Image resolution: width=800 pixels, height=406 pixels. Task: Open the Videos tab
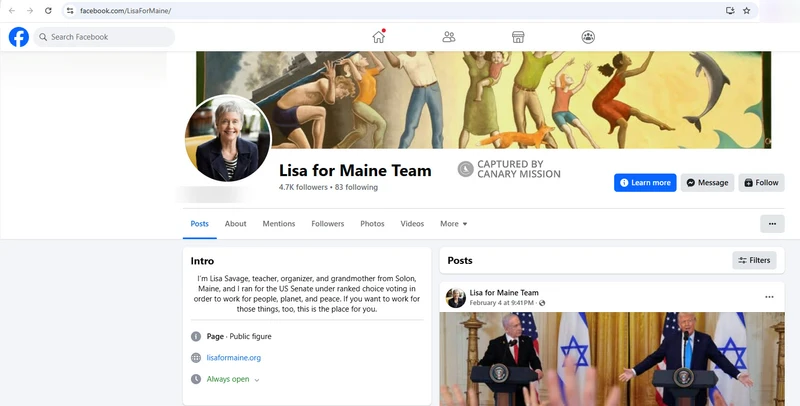coord(412,223)
